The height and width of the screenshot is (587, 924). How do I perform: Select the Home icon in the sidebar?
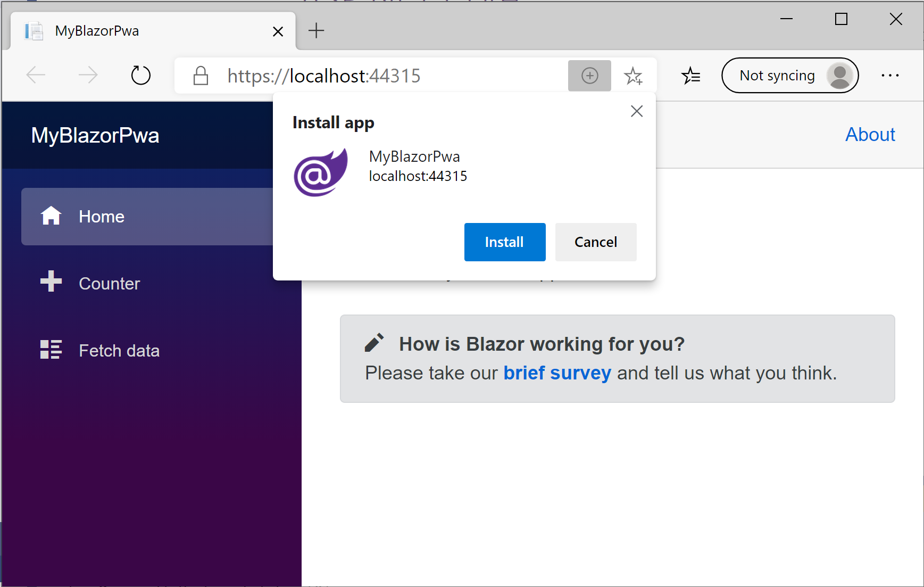tap(51, 216)
